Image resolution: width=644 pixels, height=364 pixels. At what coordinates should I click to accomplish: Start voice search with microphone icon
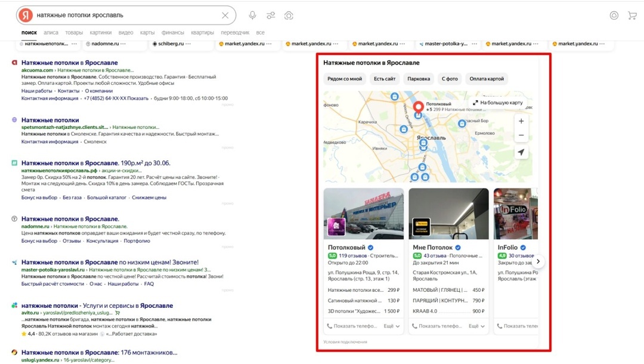pos(252,15)
